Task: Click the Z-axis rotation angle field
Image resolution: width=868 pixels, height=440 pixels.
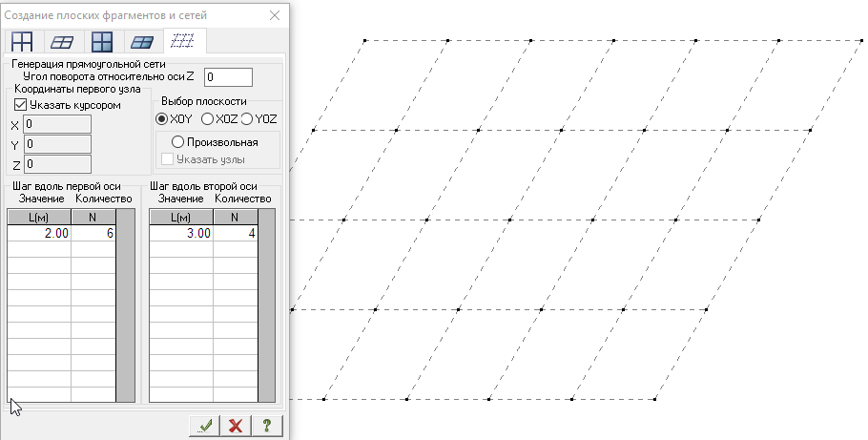Action: pos(228,77)
